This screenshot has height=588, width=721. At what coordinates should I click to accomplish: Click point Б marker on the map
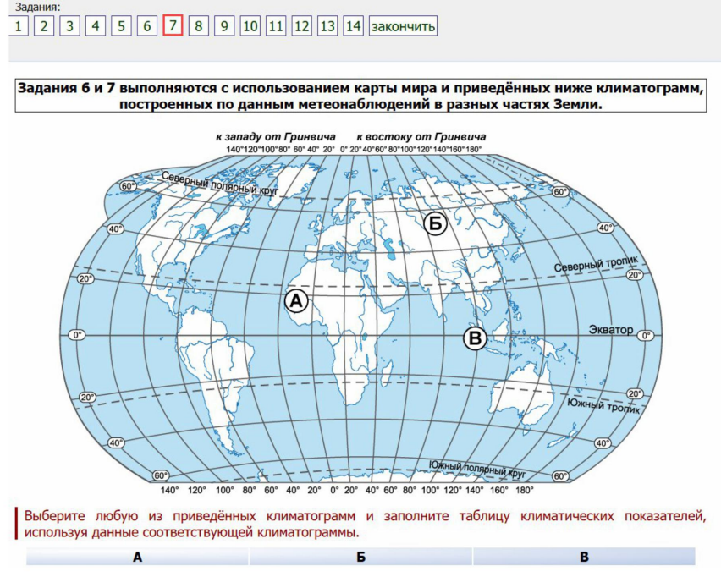[x=435, y=224]
